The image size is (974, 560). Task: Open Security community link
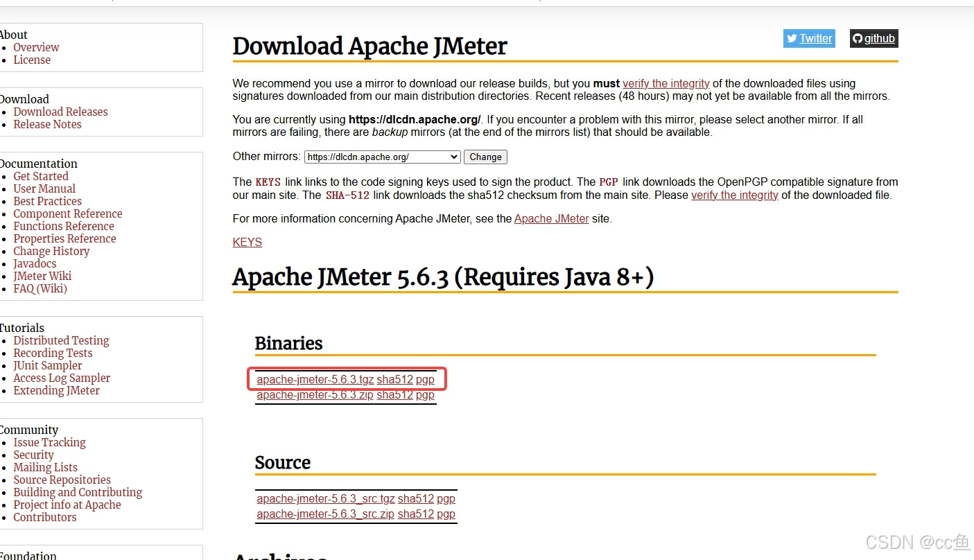[33, 455]
